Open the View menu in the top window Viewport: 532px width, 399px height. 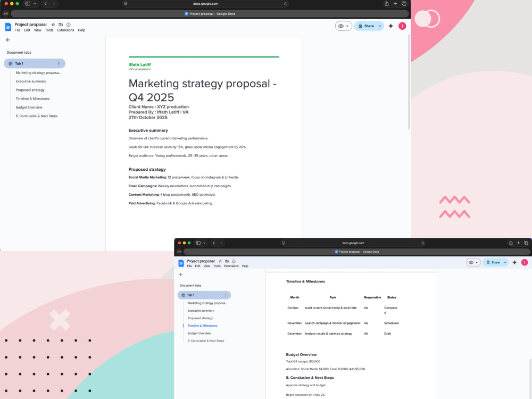pos(38,30)
